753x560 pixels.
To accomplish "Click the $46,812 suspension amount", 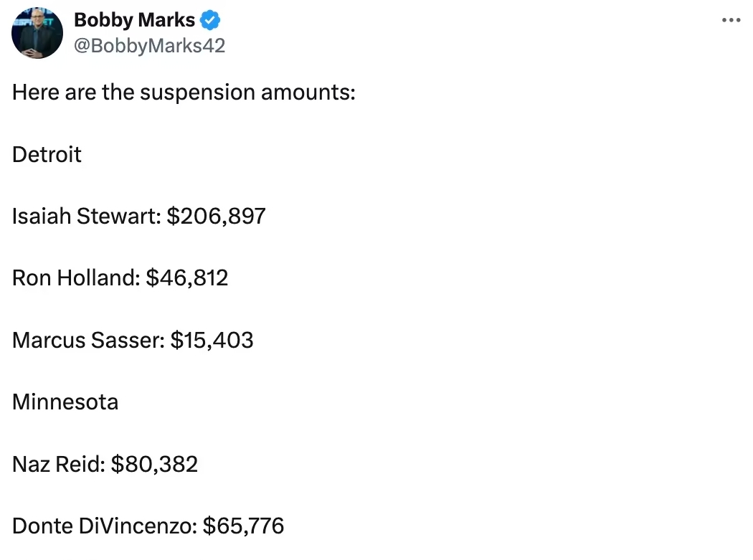I will (x=187, y=277).
